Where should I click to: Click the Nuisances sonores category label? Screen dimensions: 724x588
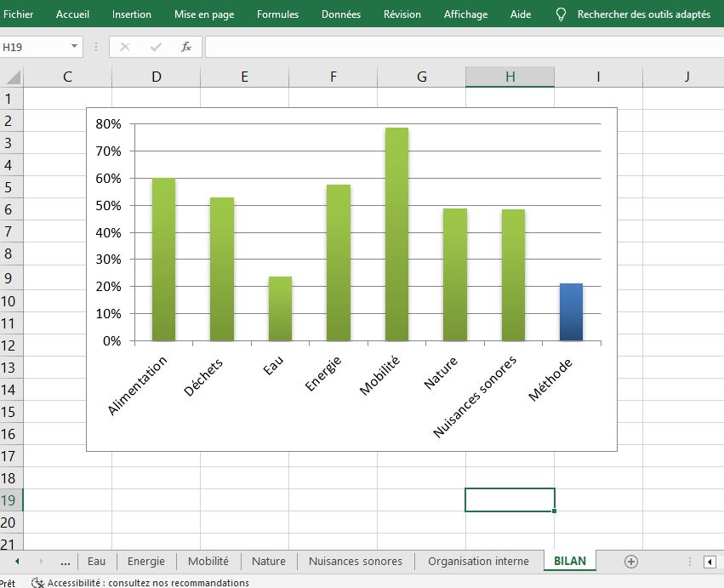475,397
